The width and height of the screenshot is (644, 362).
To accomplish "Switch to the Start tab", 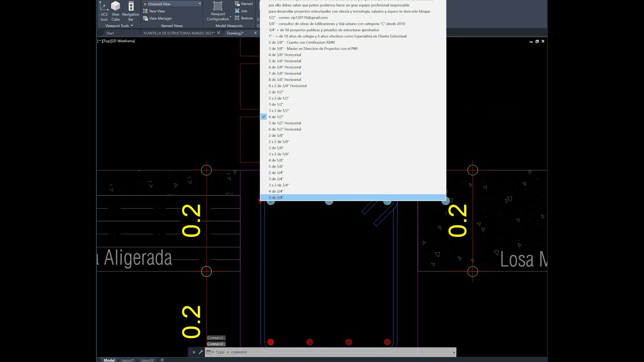I will [110, 33].
